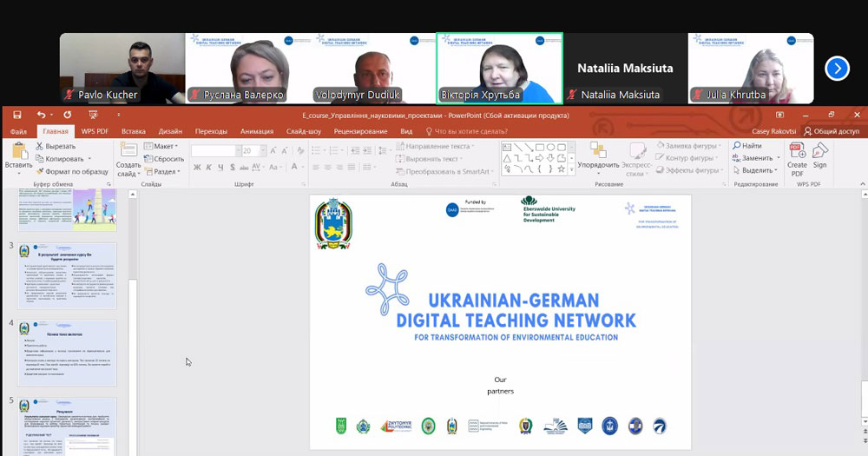Image resolution: width=868 pixels, height=456 pixels.
Task: Decrease list indent level
Action: (x=355, y=151)
